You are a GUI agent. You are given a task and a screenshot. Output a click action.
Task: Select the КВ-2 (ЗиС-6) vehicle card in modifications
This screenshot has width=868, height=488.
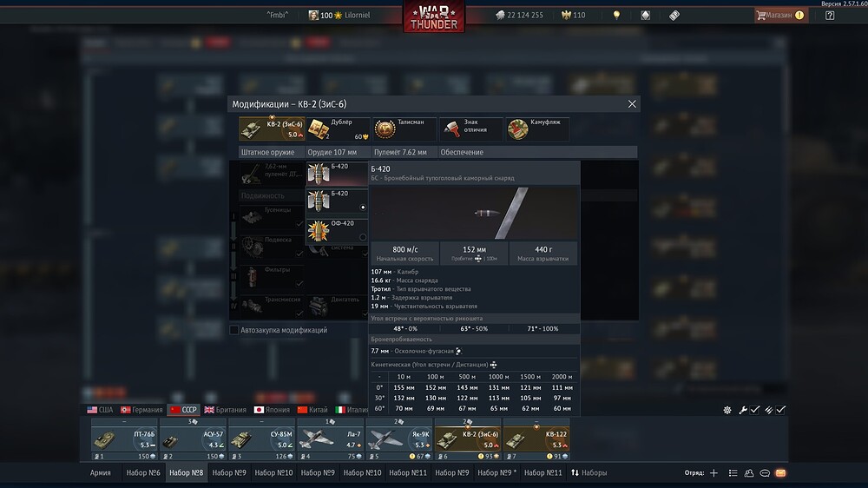coord(272,129)
